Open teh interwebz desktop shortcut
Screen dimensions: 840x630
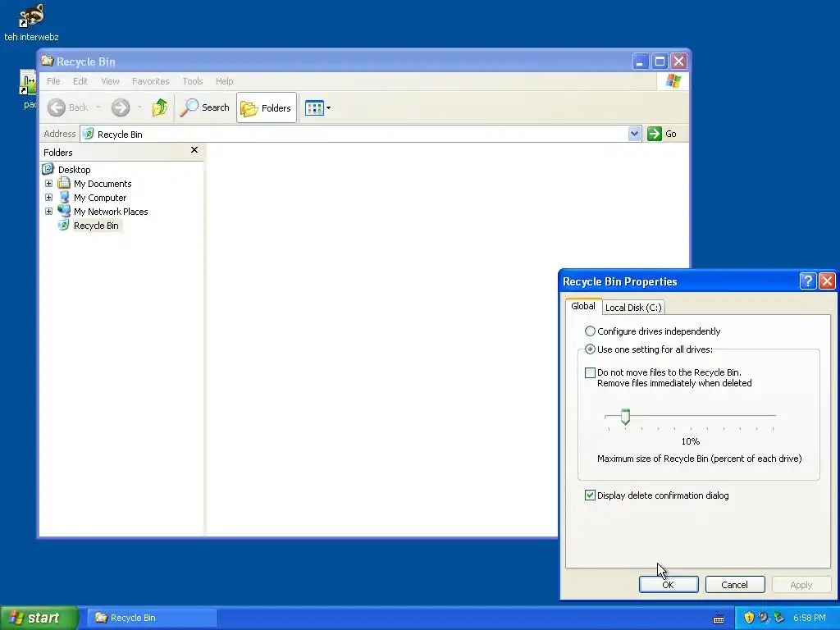coord(31,22)
